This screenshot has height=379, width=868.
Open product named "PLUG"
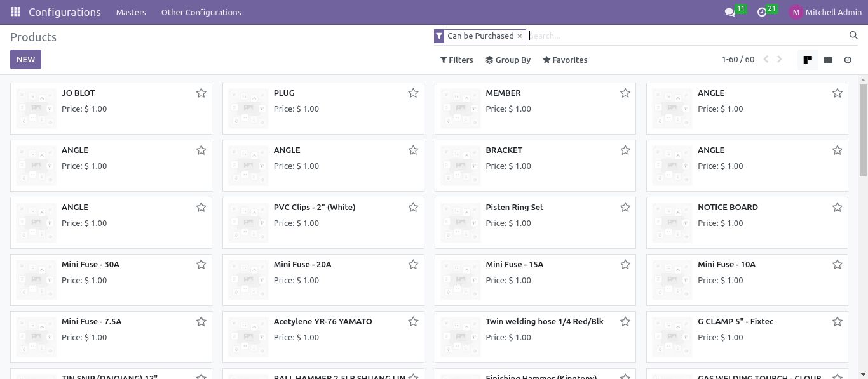click(284, 93)
